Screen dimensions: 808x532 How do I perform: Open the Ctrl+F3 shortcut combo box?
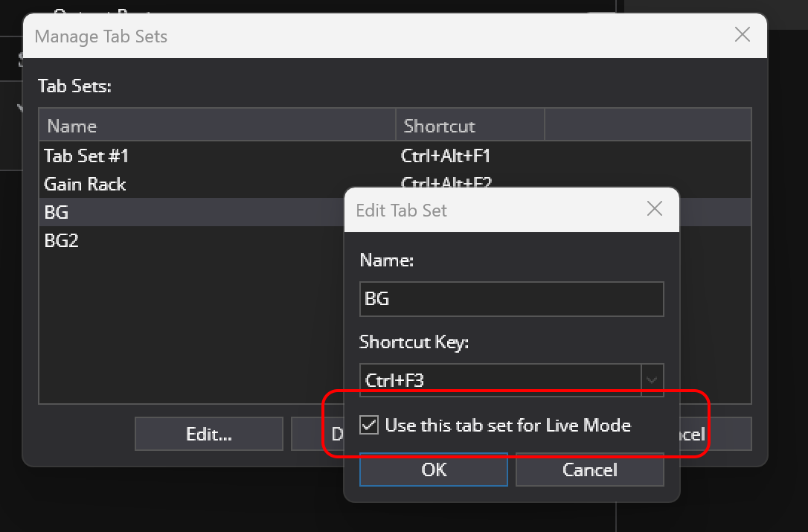(x=500, y=380)
